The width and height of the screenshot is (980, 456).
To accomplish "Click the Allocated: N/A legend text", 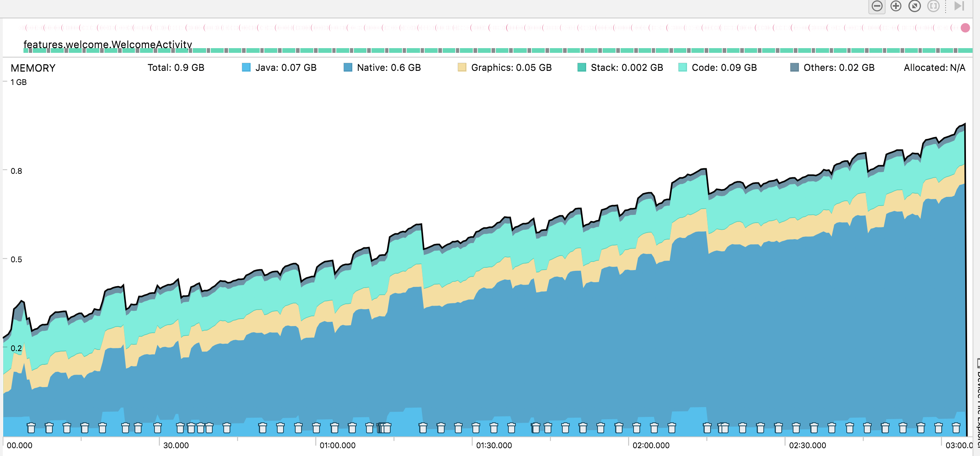I will point(934,68).
